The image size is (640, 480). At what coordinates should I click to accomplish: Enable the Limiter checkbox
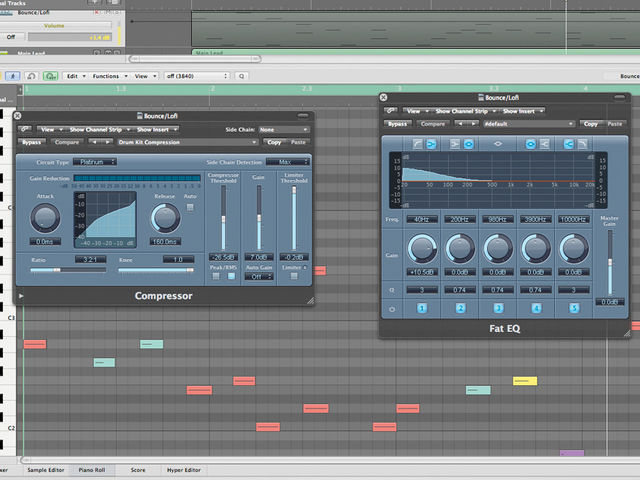tap(294, 276)
